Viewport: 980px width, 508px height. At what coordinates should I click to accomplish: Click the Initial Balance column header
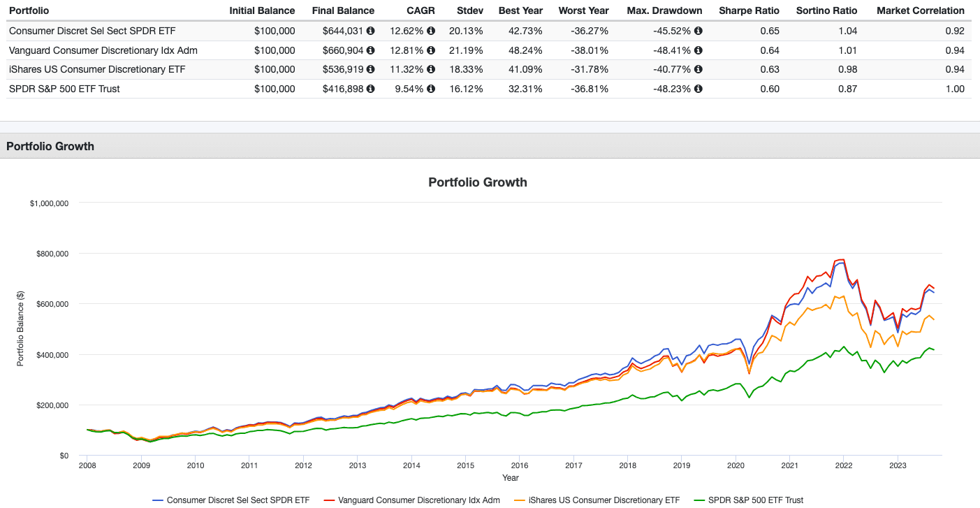[262, 10]
